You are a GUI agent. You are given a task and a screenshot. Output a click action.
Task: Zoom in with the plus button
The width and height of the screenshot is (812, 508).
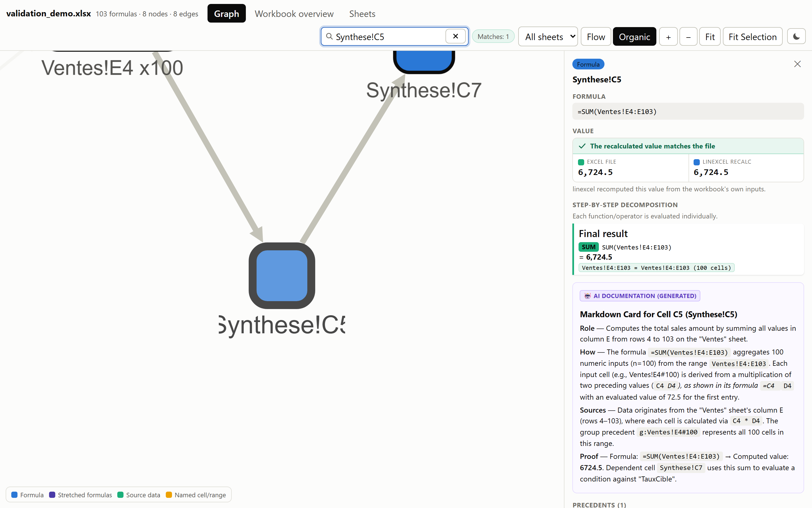(668, 36)
